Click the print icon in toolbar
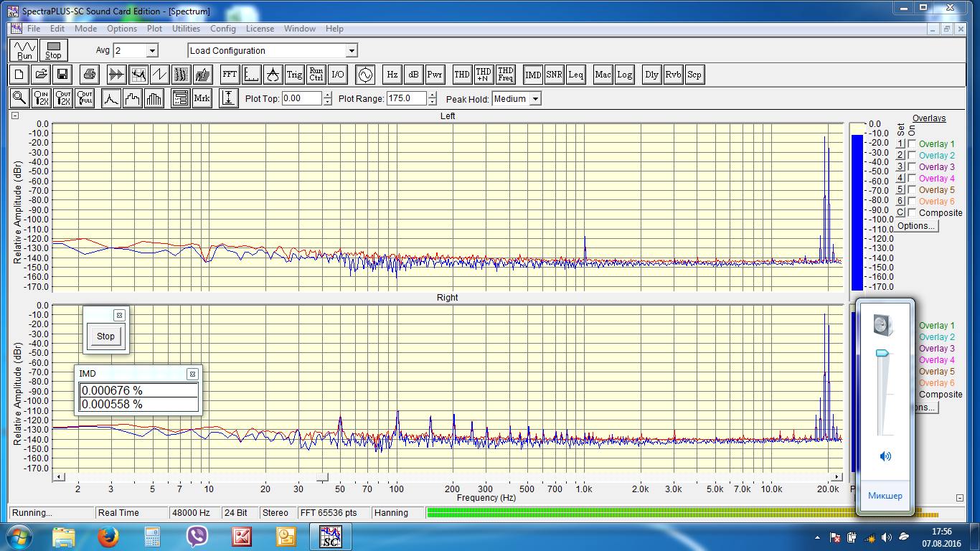This screenshot has height=551, width=980. click(x=89, y=75)
